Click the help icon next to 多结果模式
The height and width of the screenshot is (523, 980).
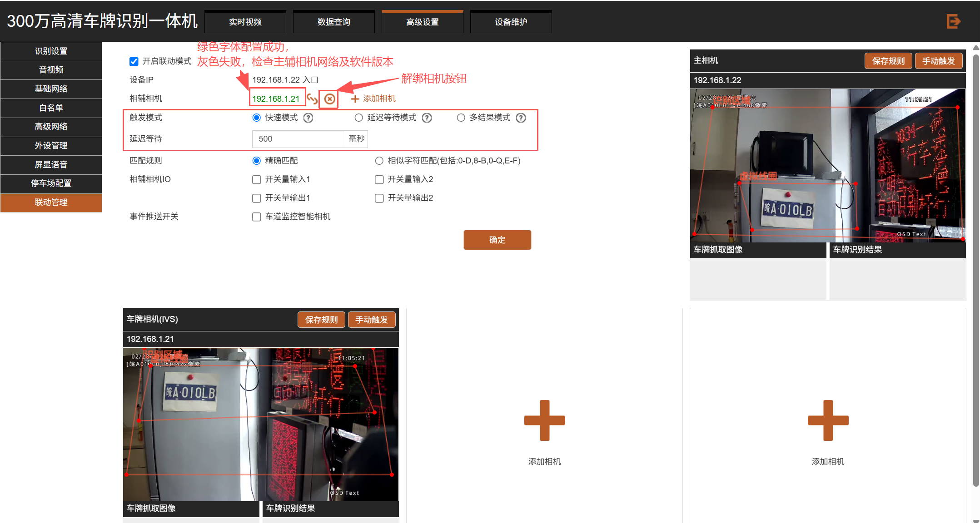(x=521, y=118)
